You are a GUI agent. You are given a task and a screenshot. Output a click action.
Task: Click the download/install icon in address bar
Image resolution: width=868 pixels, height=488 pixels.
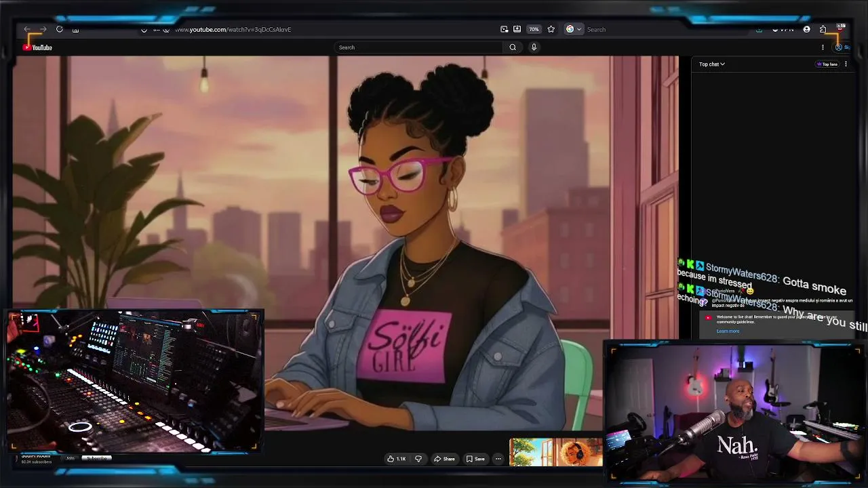pos(517,29)
